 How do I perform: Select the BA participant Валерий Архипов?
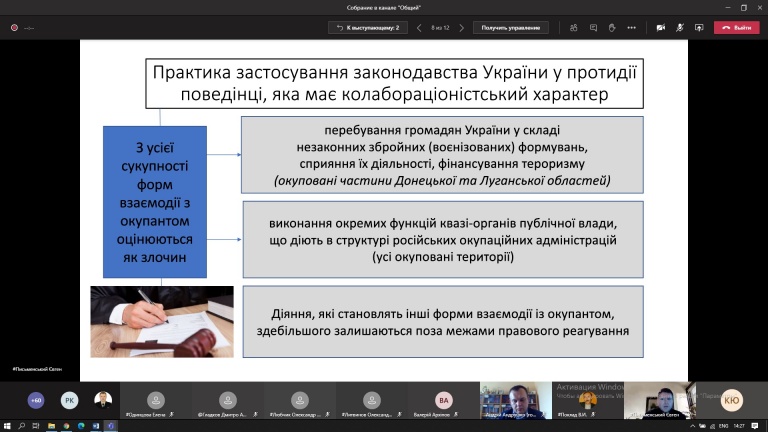pyautogui.click(x=444, y=400)
